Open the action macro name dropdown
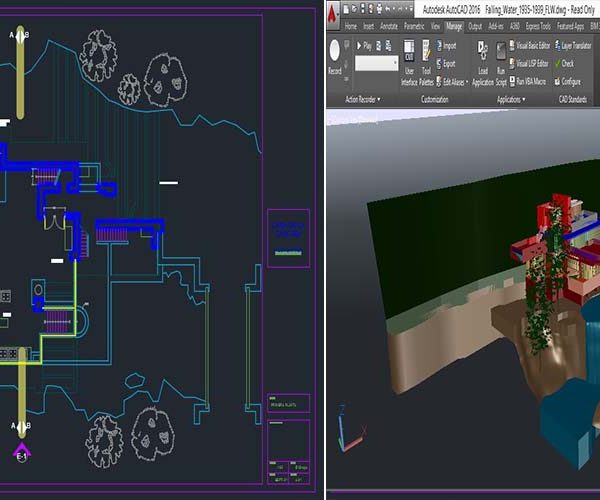 coord(396,62)
